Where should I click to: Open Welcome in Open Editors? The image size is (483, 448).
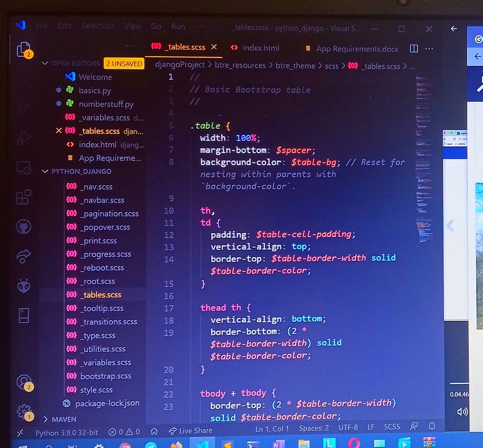pos(95,77)
